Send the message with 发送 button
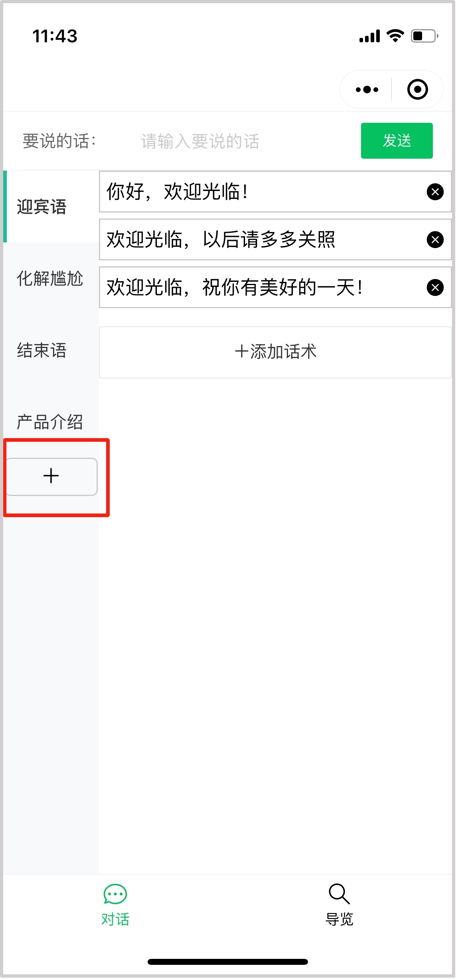 [397, 141]
